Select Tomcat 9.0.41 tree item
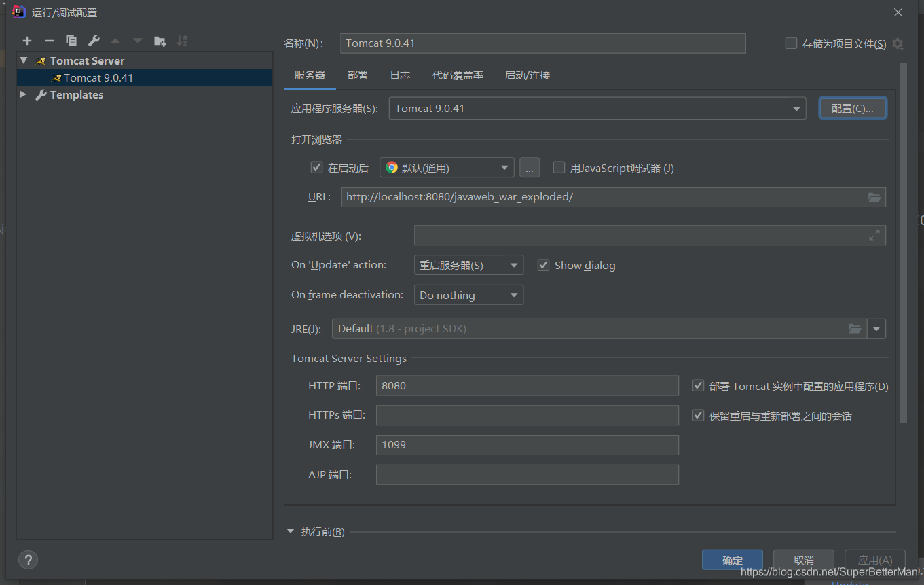 point(145,77)
